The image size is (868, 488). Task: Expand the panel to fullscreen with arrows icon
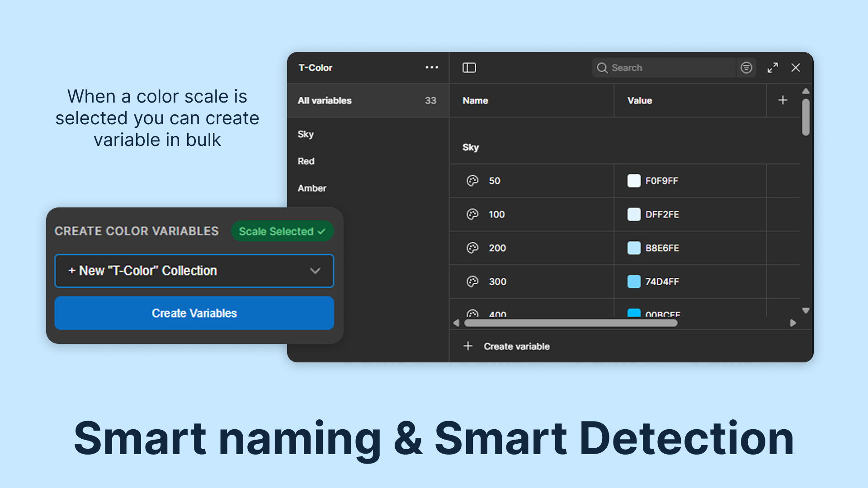coord(773,67)
